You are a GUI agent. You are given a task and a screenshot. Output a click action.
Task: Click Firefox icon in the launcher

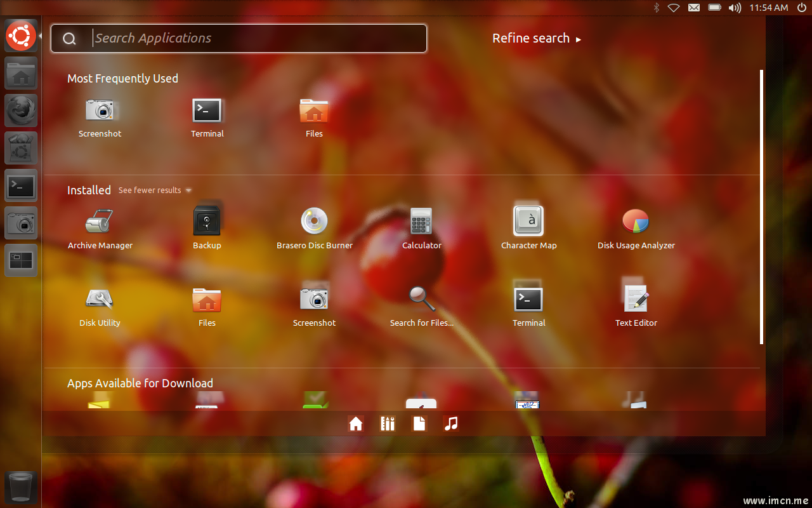point(21,110)
